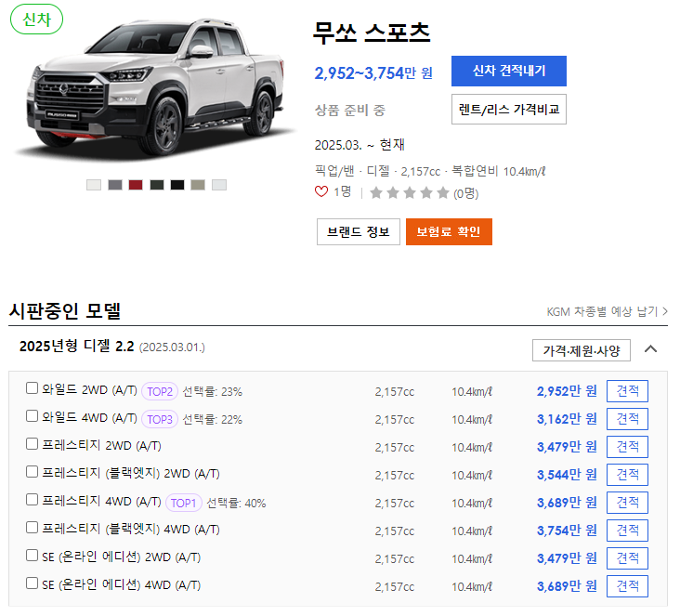680x616 pixels.
Task: Click the 와일드 2WD (A/T) model name
Action: (x=89, y=390)
